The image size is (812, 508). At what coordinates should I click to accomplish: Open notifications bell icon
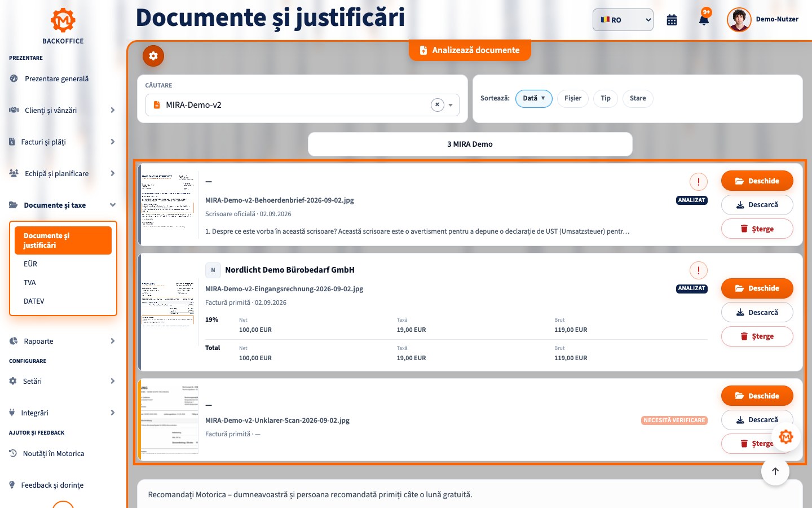pyautogui.click(x=704, y=20)
